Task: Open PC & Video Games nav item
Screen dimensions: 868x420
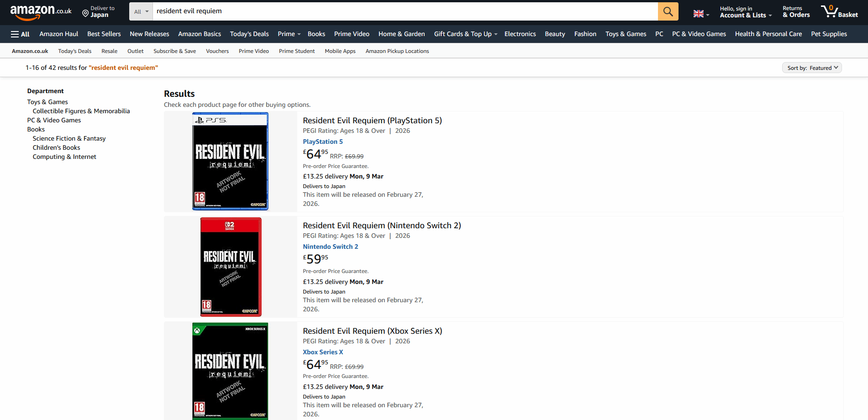Action: pyautogui.click(x=699, y=34)
